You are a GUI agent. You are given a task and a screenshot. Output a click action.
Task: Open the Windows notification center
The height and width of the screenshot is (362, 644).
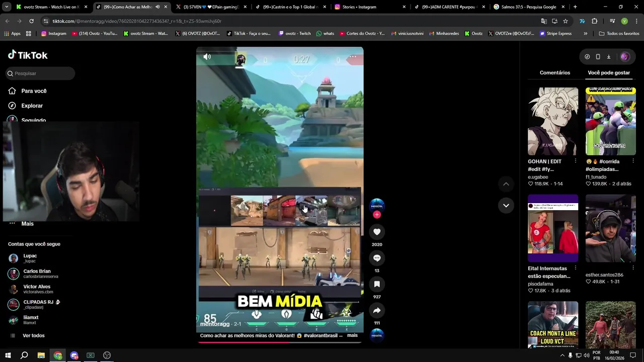click(633, 355)
